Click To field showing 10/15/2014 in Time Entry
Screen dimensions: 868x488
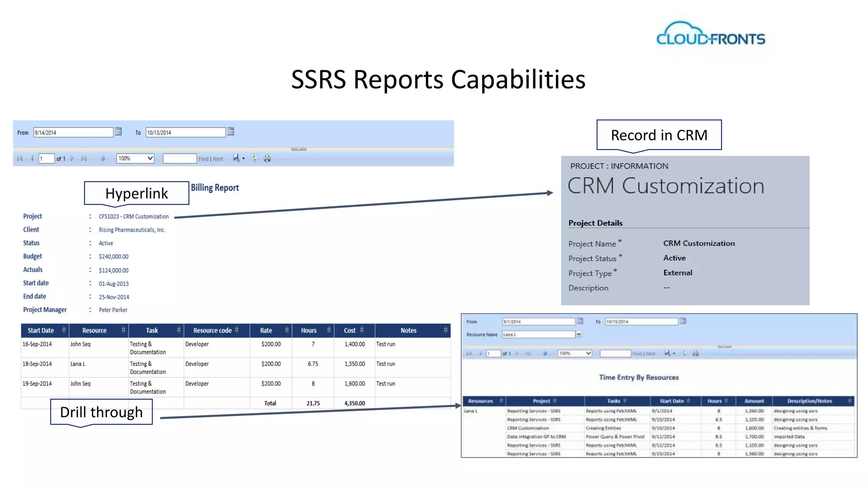pos(642,322)
